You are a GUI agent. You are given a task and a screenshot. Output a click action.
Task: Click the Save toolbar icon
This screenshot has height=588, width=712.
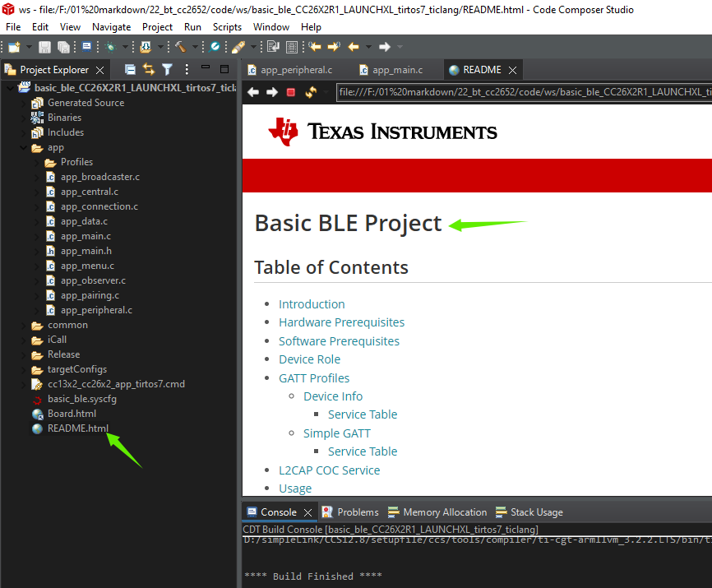pyautogui.click(x=44, y=47)
